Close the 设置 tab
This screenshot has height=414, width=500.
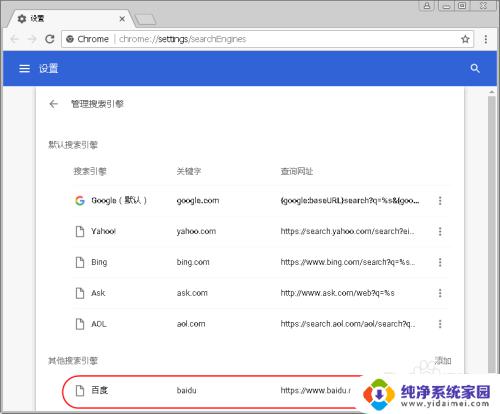click(122, 19)
